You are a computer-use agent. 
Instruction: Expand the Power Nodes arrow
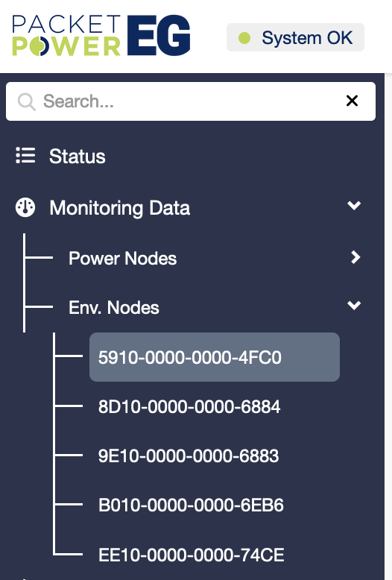[355, 257]
